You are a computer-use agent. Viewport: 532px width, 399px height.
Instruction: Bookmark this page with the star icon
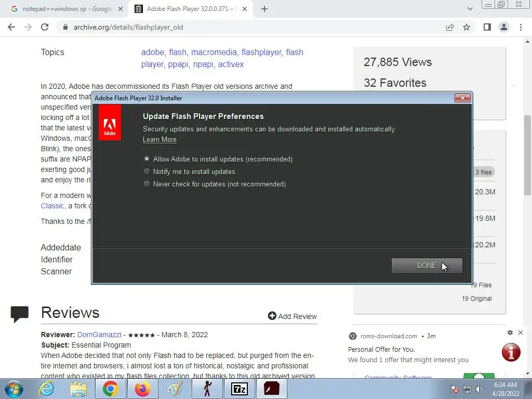[467, 27]
